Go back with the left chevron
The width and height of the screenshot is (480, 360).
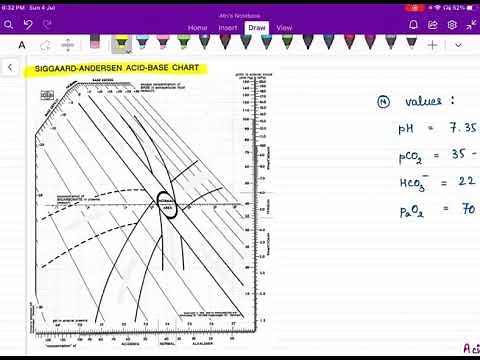pyautogui.click(x=10, y=68)
